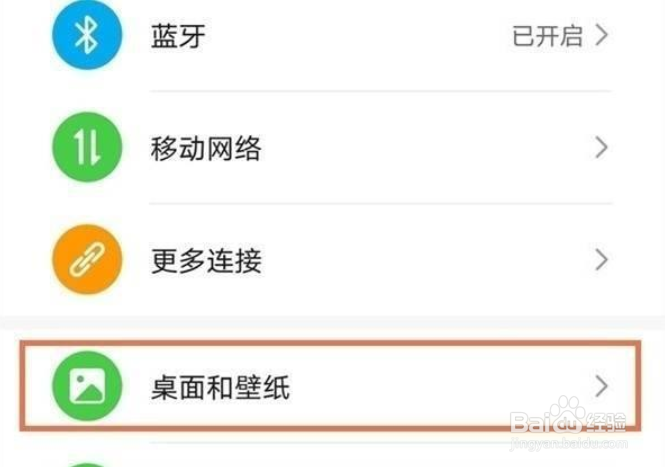This screenshot has height=467, width=665.
Task: Tap the orange chain-link More Connections icon
Action: (87, 261)
